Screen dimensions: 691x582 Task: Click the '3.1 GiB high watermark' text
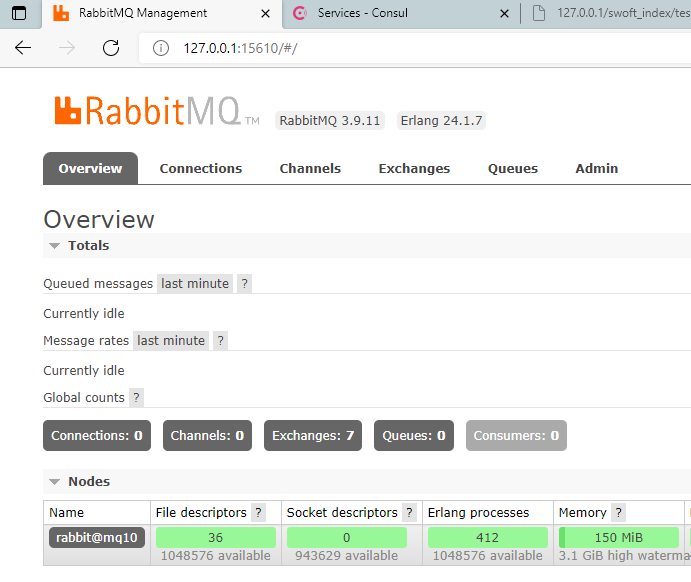(x=624, y=556)
